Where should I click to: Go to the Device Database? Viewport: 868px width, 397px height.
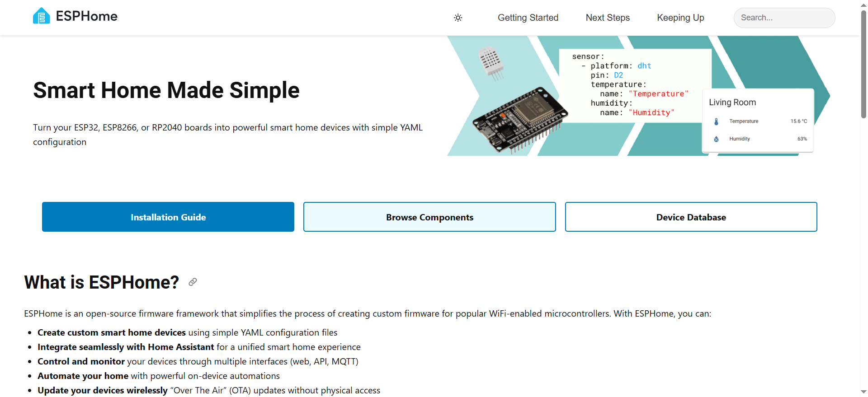(691, 217)
